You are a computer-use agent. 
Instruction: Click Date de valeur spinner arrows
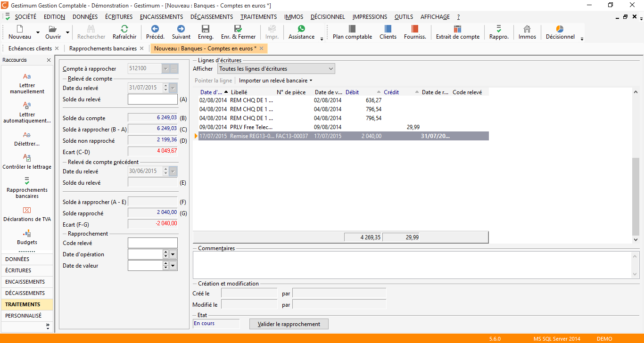tap(165, 266)
